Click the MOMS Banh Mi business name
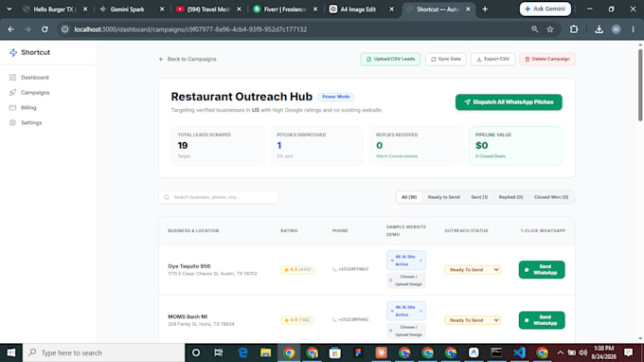 pos(188,317)
